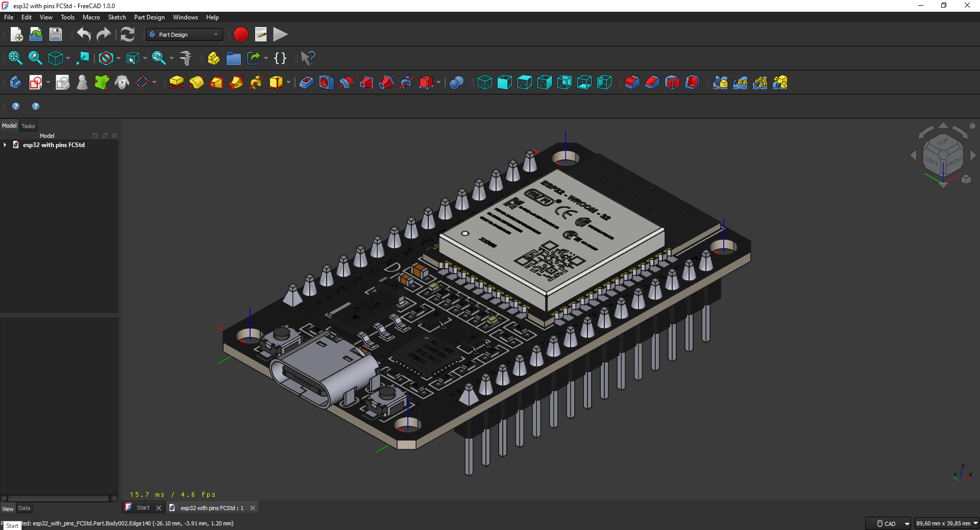Viewport: 980px width, 530px height.
Task: Open the datum plane dropdown arrow
Action: click(x=154, y=82)
